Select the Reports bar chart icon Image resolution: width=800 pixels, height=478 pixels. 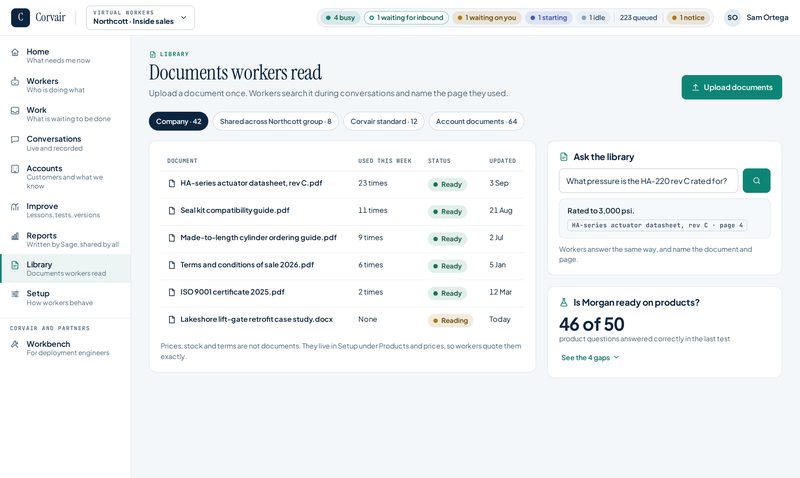pos(15,236)
